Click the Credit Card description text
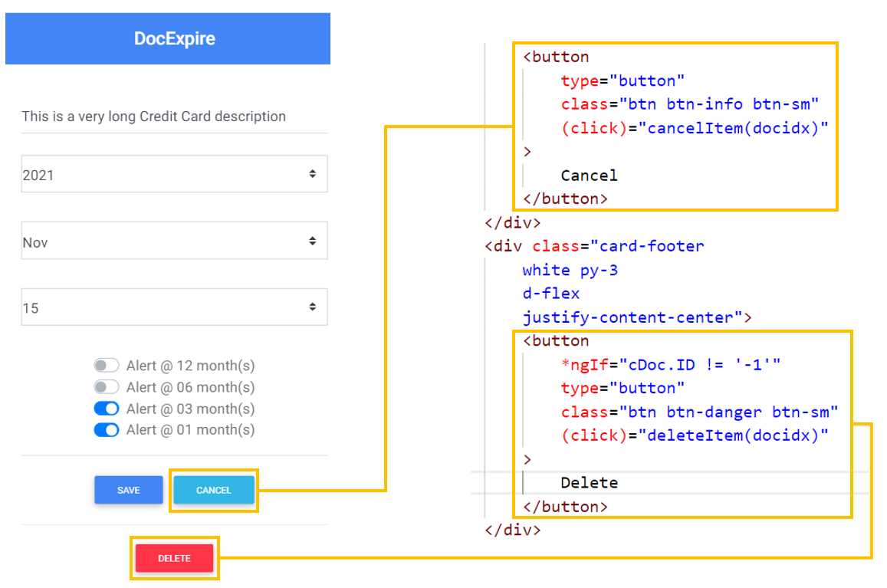Image resolution: width=887 pixels, height=588 pixels. point(153,116)
